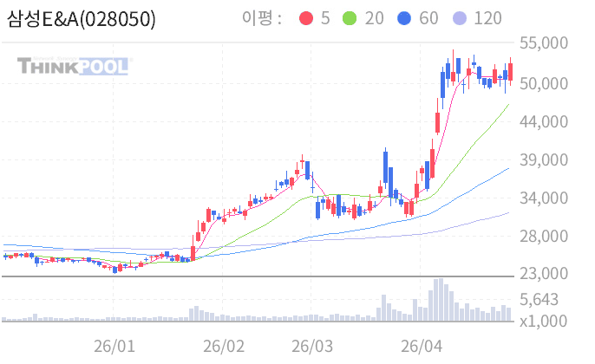Click the 이평 legend label
Screen dimensions: 595x364
pos(262,18)
